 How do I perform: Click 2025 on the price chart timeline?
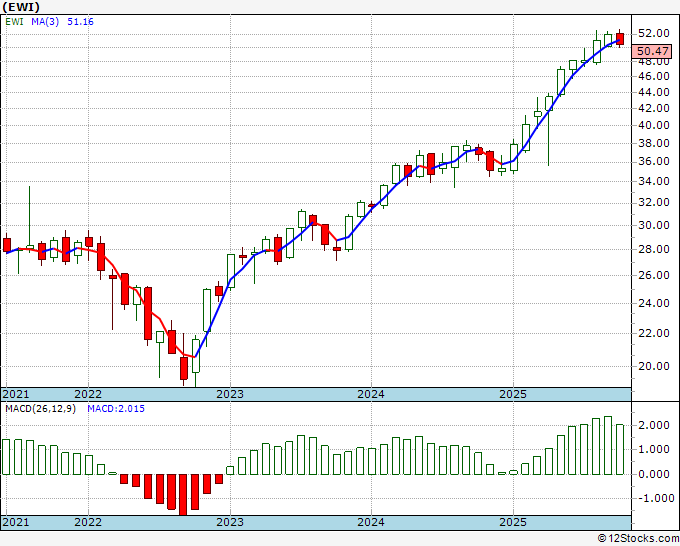[513, 394]
